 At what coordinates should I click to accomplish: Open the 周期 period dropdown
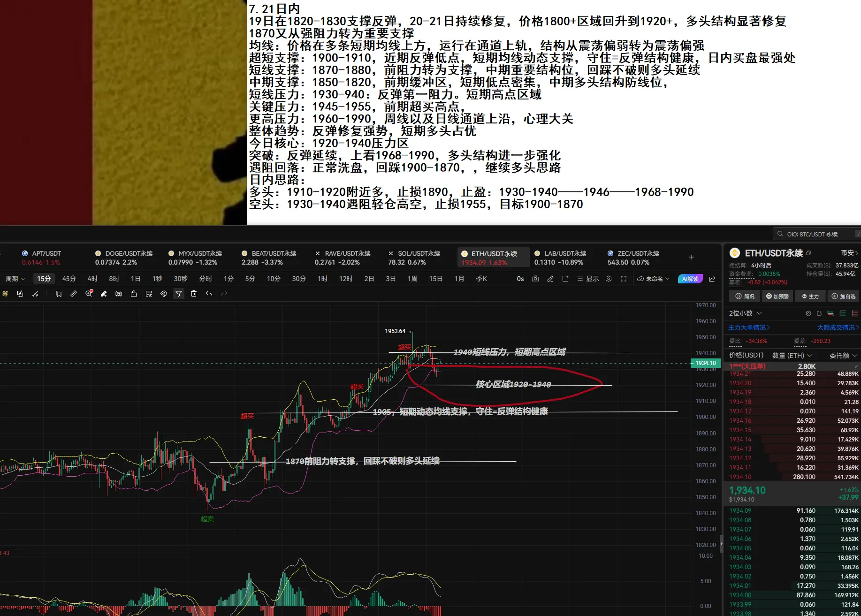15,279
